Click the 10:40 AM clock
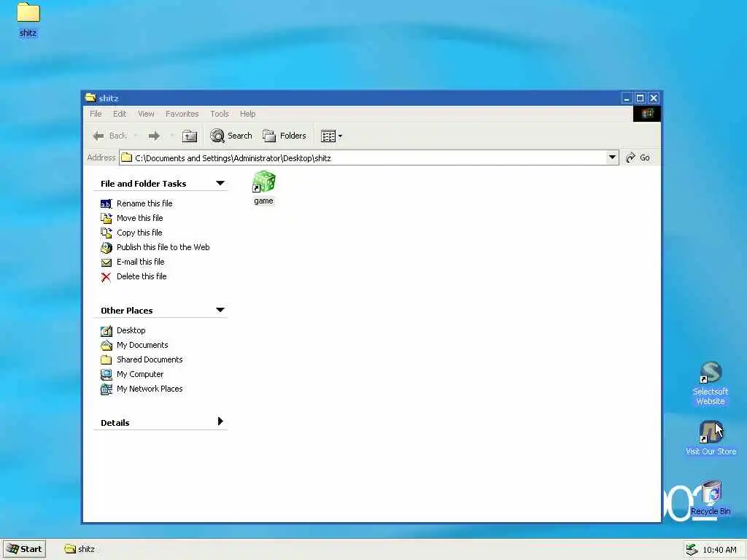 pos(719,550)
